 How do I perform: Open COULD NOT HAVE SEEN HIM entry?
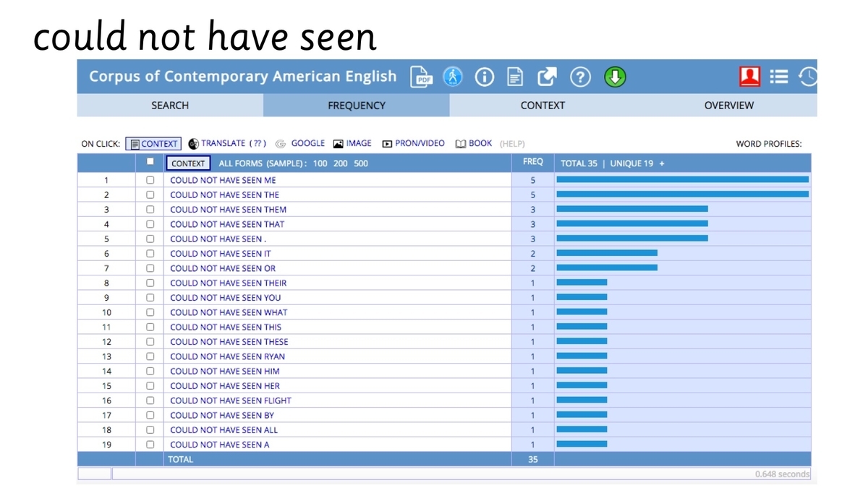(224, 371)
